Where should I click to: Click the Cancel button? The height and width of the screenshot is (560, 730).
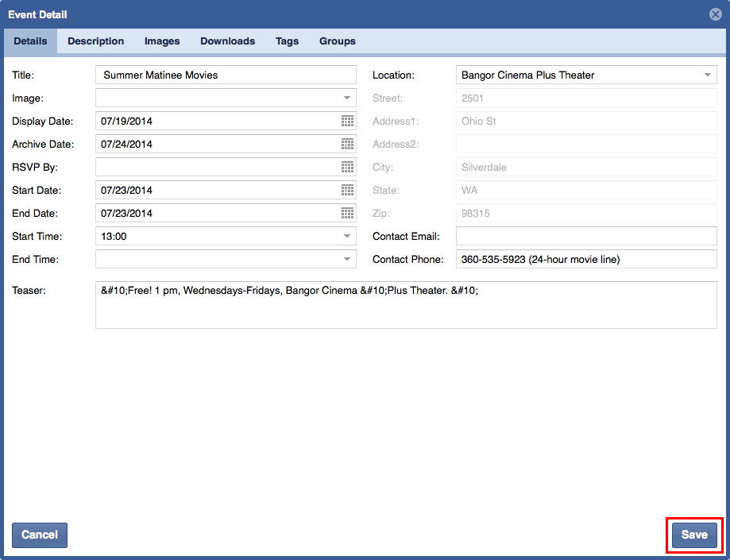tap(40, 535)
